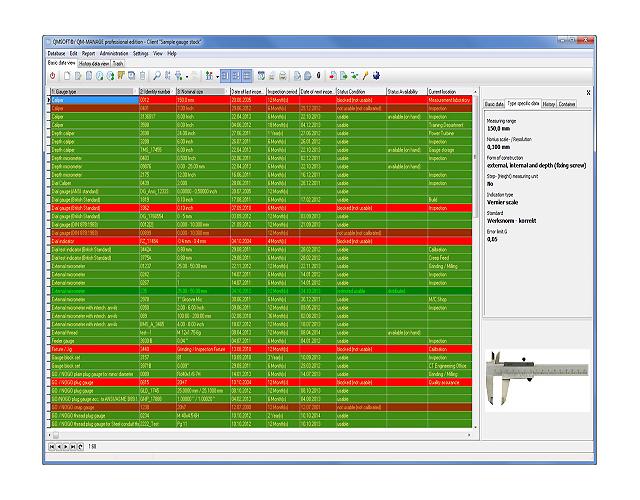
Task: Click the trash bin toolbar icon
Action: pos(142,76)
